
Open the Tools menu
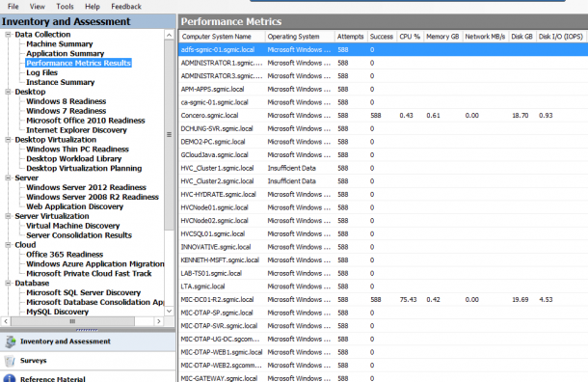tap(65, 7)
